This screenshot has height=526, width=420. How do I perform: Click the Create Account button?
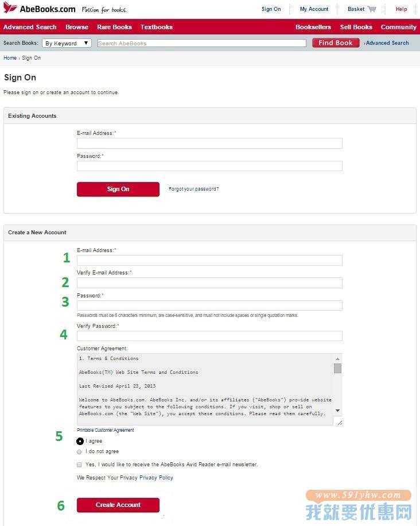(118, 505)
